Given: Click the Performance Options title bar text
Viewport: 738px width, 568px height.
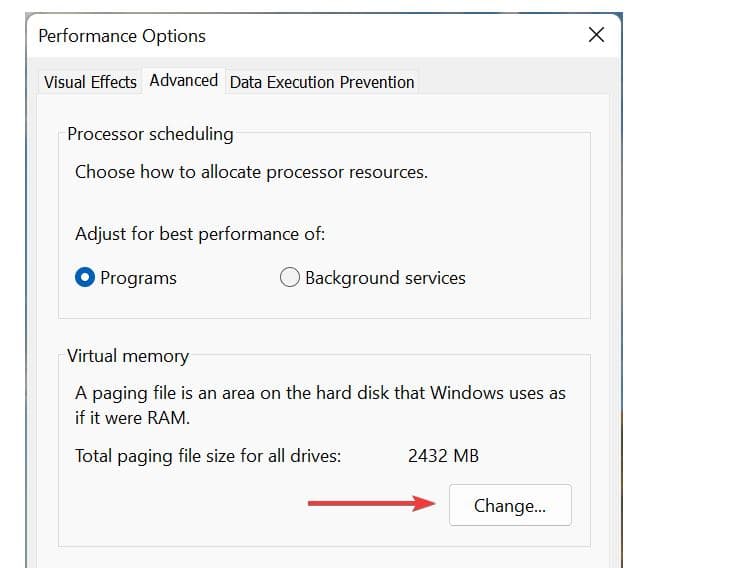Looking at the screenshot, I should (122, 36).
